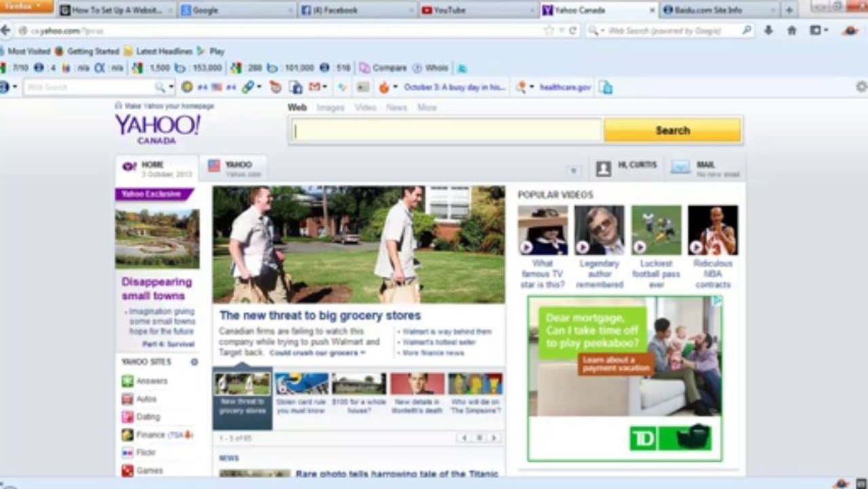868x489 pixels.
Task: Go back with the browser back arrow
Action: (x=5, y=31)
